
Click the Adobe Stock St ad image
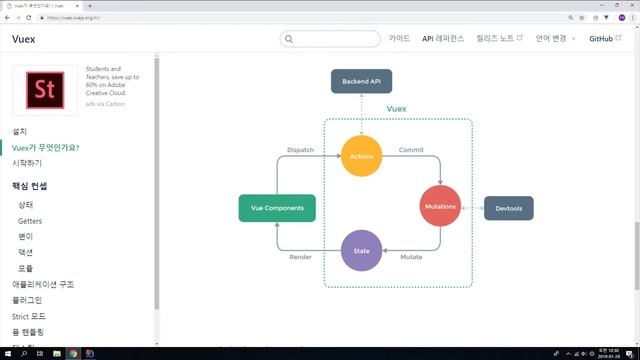pyautogui.click(x=45, y=90)
